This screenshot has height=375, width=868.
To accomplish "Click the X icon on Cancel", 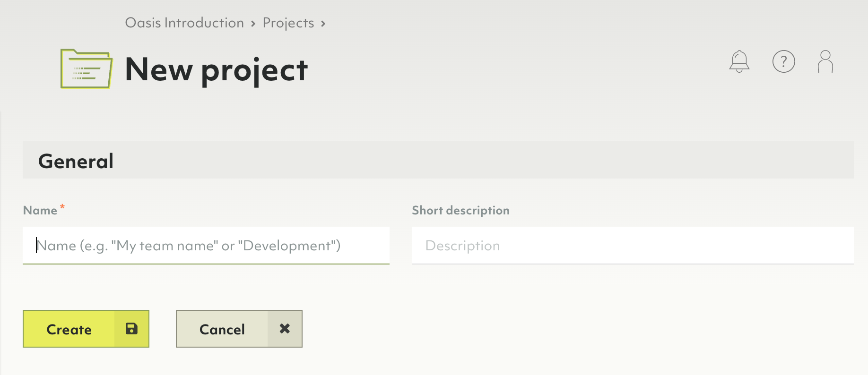I will (285, 329).
